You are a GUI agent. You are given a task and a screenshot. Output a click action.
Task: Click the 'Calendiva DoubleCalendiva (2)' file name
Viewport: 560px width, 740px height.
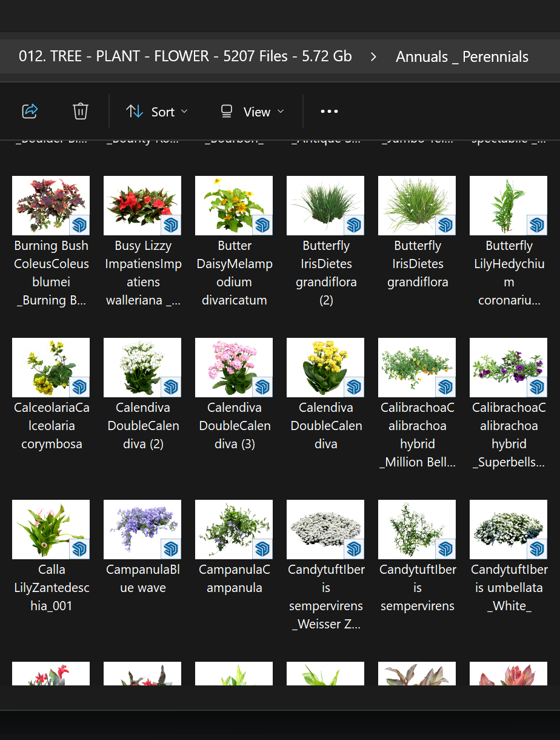(x=143, y=426)
